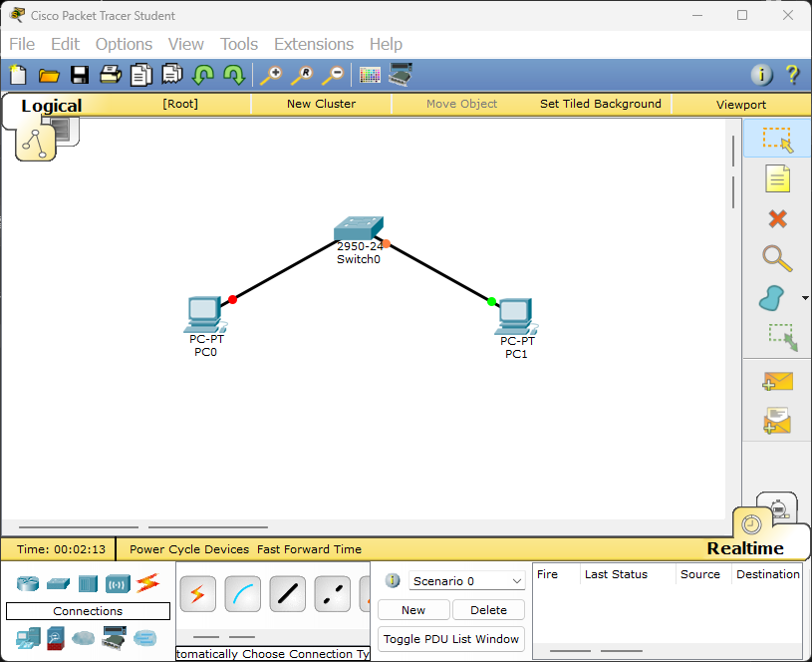Click the yellow question mark help icon
The image size is (812, 662).
tap(792, 75)
